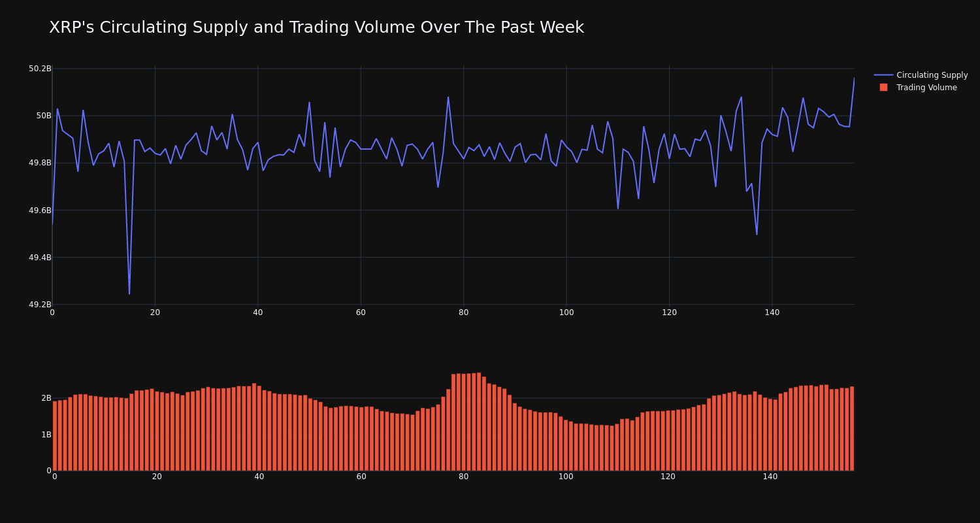Click the 49.2B y-axis label
The width and height of the screenshot is (980, 523).
pyautogui.click(x=40, y=305)
